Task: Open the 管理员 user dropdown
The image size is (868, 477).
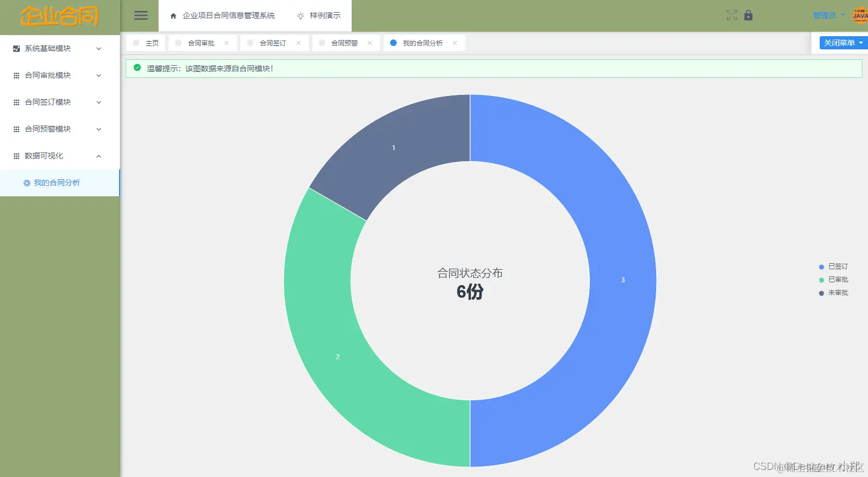Action: click(828, 15)
